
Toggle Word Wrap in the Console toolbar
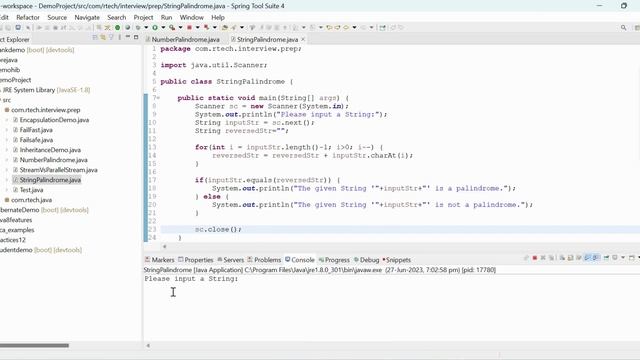(x=579, y=258)
